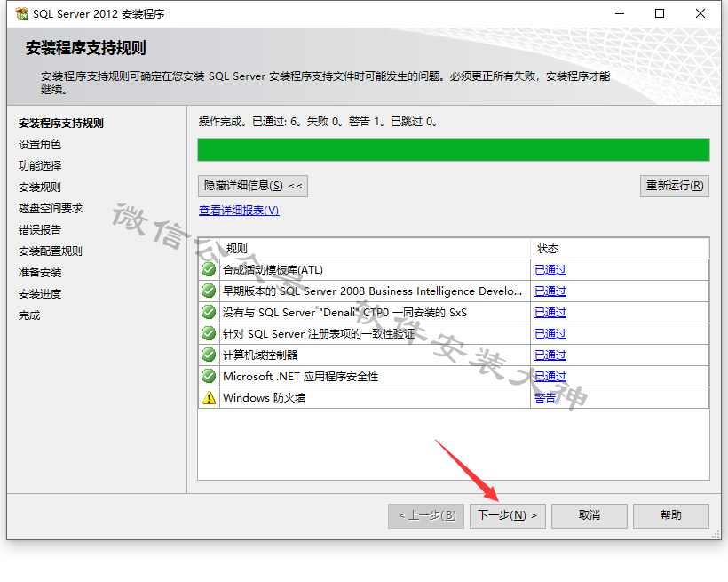Screen dimensions: 728x582
Task: Click green check icon for 计算机域控制器 row
Action: point(209,355)
